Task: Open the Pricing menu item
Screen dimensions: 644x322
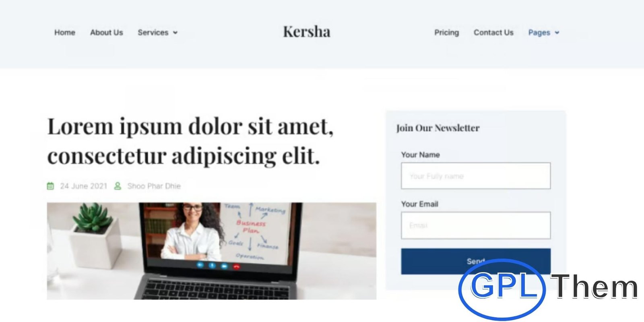Action: point(447,33)
